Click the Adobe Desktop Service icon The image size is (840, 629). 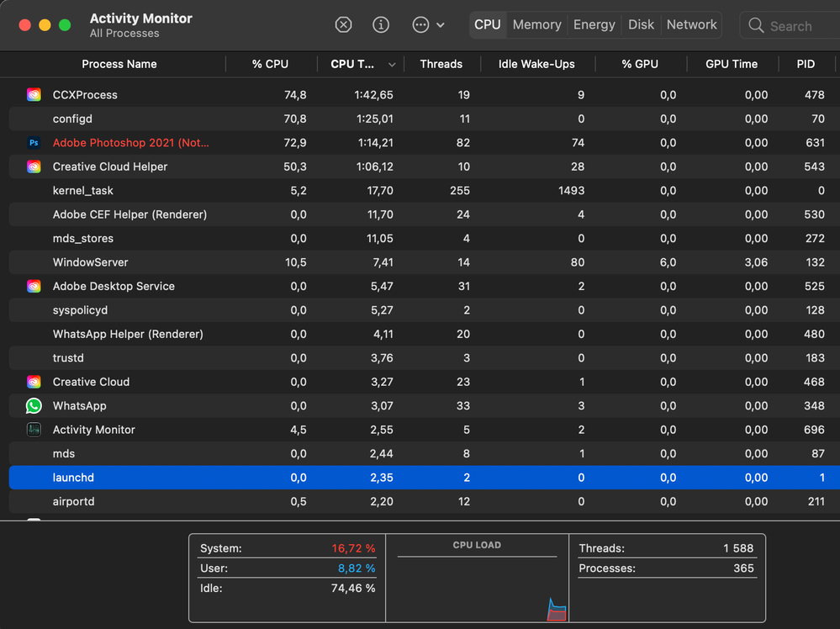point(34,286)
